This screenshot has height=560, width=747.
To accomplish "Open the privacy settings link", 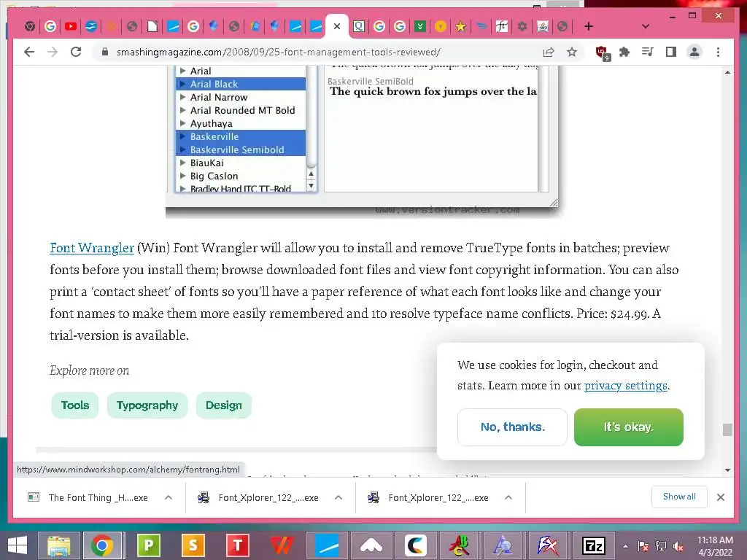I will (625, 385).
